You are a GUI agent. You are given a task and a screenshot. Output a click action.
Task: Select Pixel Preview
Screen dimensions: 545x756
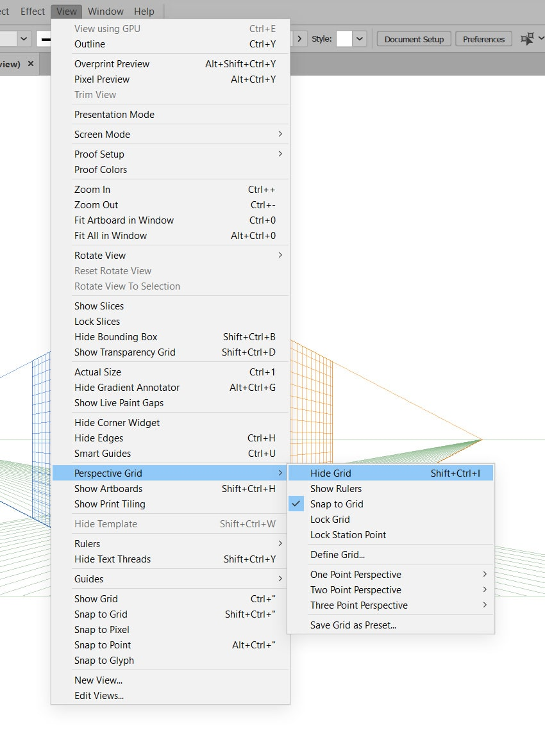pyautogui.click(x=171, y=79)
